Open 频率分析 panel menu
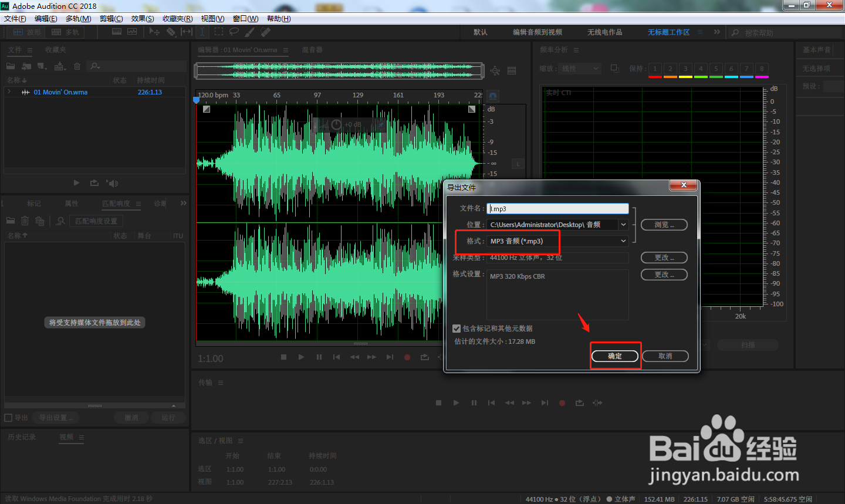 (576, 50)
